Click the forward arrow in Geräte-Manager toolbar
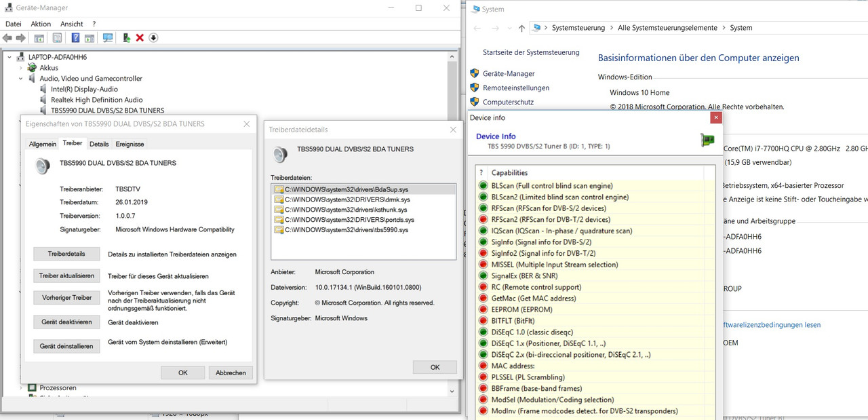 [21, 38]
